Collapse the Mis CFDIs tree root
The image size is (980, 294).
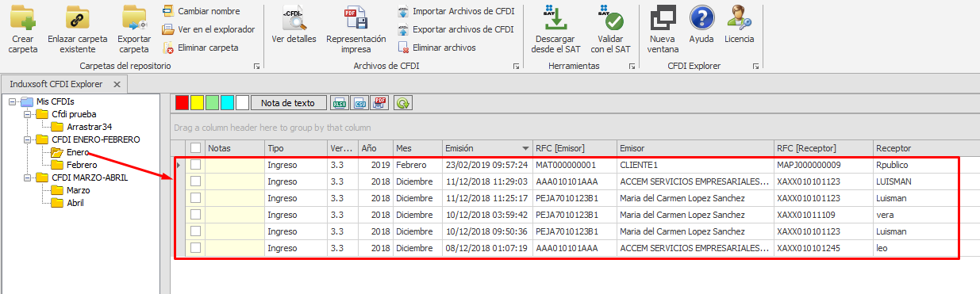click(x=12, y=101)
